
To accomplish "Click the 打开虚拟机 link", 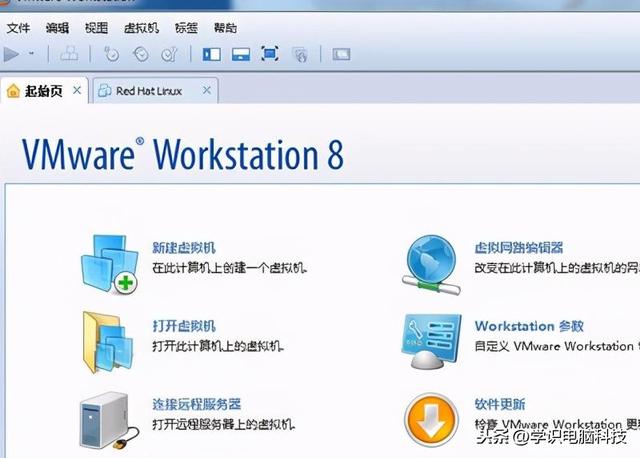I will (x=184, y=326).
